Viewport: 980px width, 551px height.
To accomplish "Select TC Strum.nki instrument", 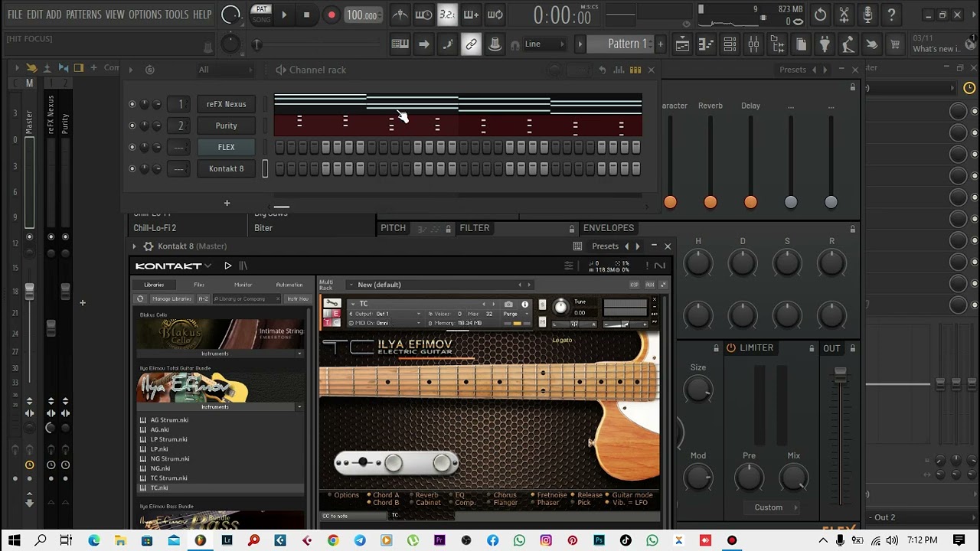I will [x=168, y=478].
